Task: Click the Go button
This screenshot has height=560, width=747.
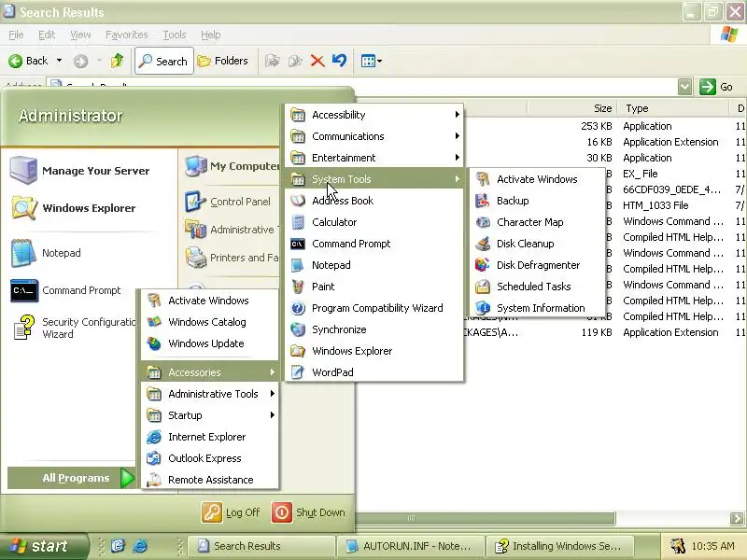Action: point(716,87)
